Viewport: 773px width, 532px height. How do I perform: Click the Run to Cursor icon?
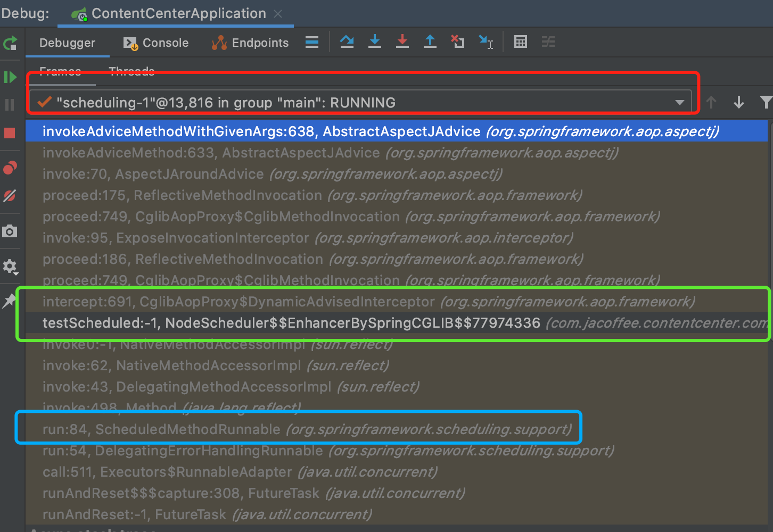[486, 42]
